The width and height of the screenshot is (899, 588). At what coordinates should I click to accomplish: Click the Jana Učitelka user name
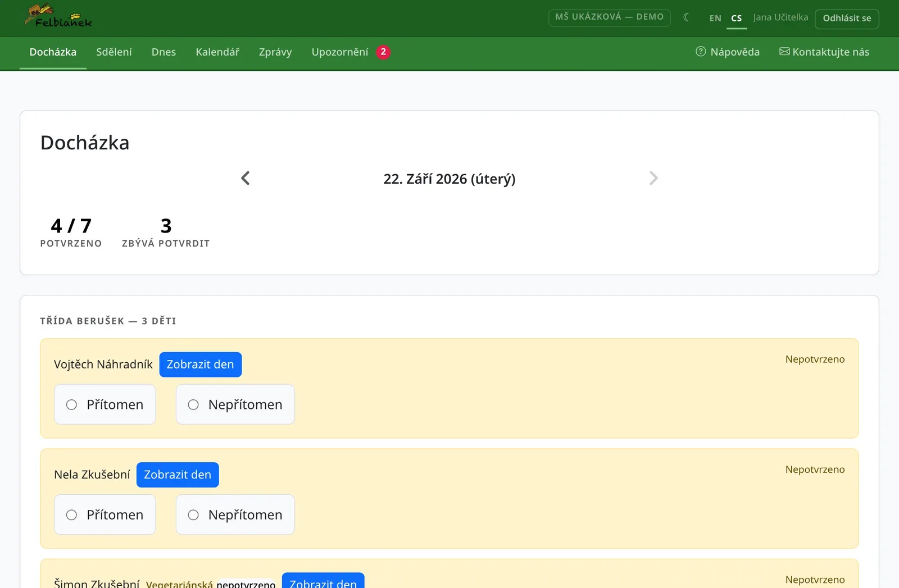click(x=781, y=17)
